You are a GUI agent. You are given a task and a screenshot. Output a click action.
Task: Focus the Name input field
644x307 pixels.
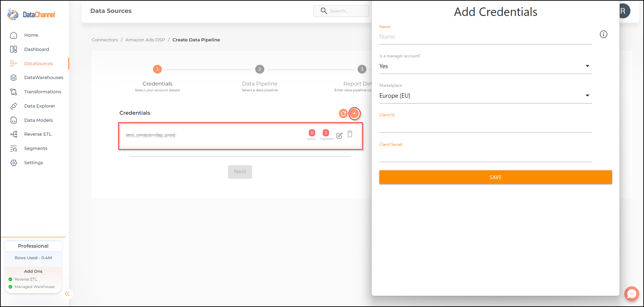pyautogui.click(x=486, y=37)
